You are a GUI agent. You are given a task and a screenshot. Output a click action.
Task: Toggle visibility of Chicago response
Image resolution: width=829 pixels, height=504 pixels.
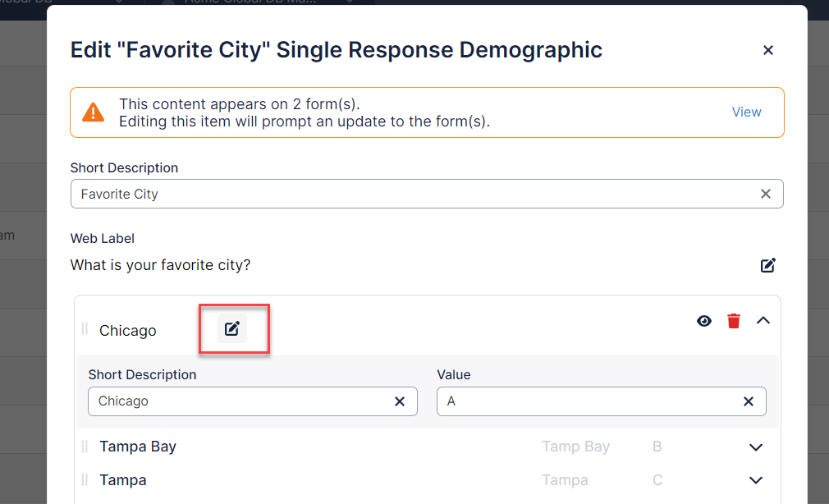point(704,321)
